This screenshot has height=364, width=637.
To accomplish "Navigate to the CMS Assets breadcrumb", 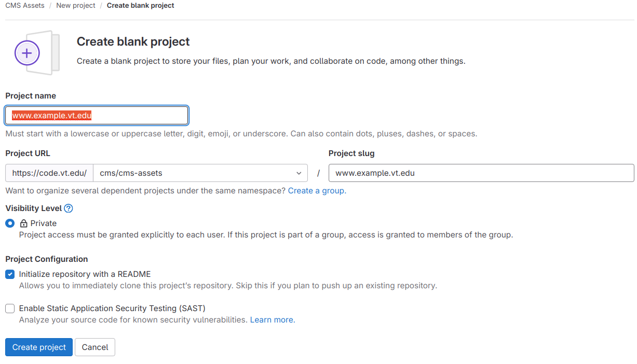I will pyautogui.click(x=24, y=5).
